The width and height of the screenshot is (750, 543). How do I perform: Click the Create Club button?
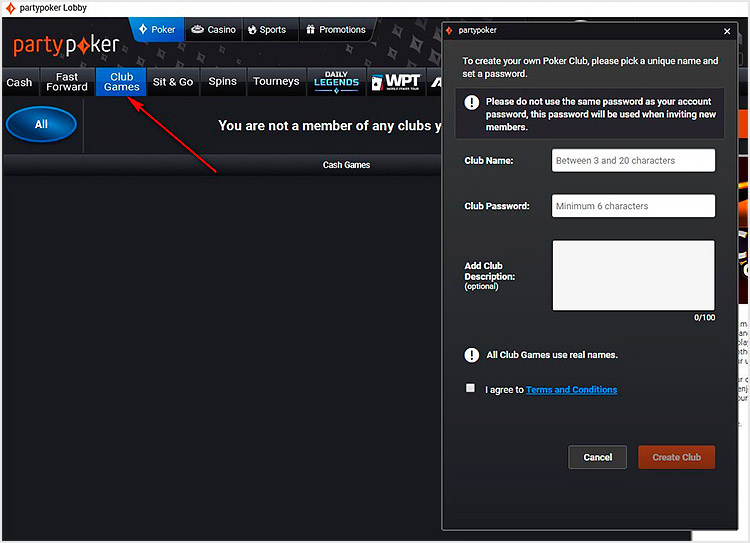pyautogui.click(x=676, y=457)
